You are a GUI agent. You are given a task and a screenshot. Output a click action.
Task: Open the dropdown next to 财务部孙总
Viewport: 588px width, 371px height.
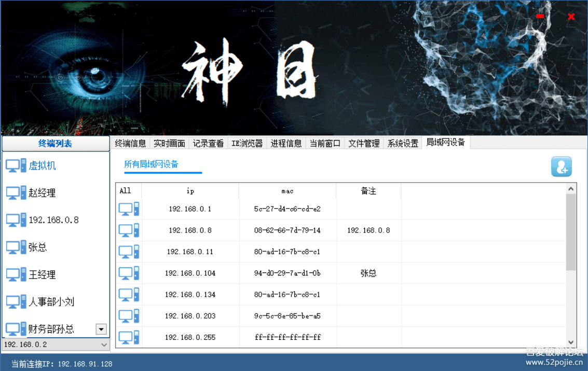[x=101, y=329]
